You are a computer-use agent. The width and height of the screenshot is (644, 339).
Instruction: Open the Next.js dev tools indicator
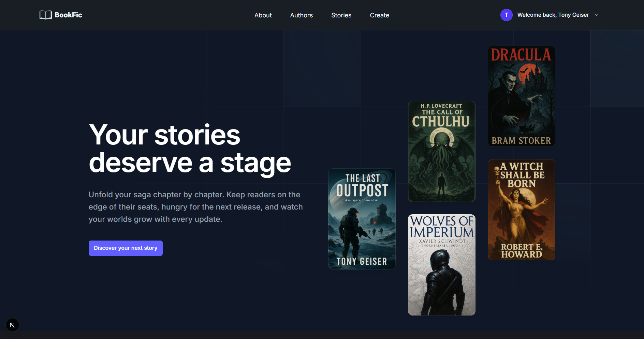(13, 325)
